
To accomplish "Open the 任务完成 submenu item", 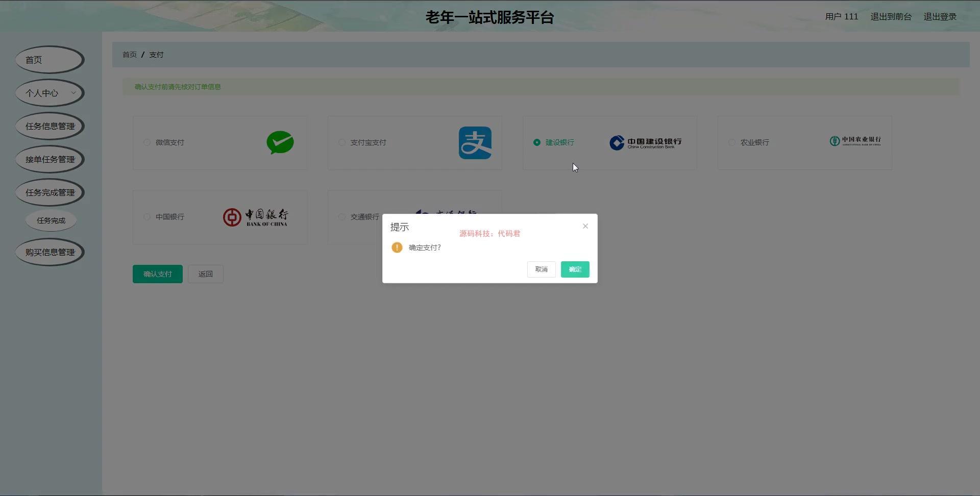I will [51, 220].
